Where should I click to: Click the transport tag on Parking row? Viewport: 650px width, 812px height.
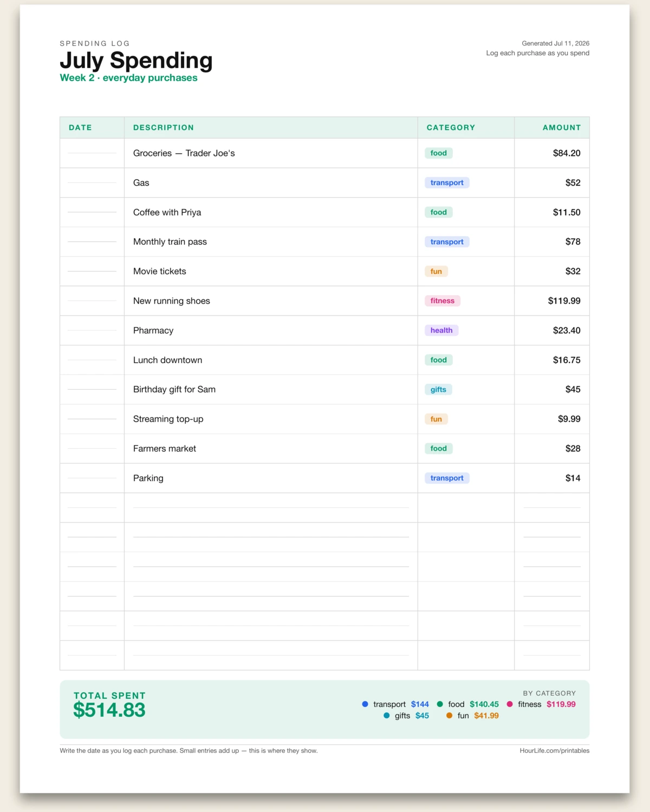point(447,478)
